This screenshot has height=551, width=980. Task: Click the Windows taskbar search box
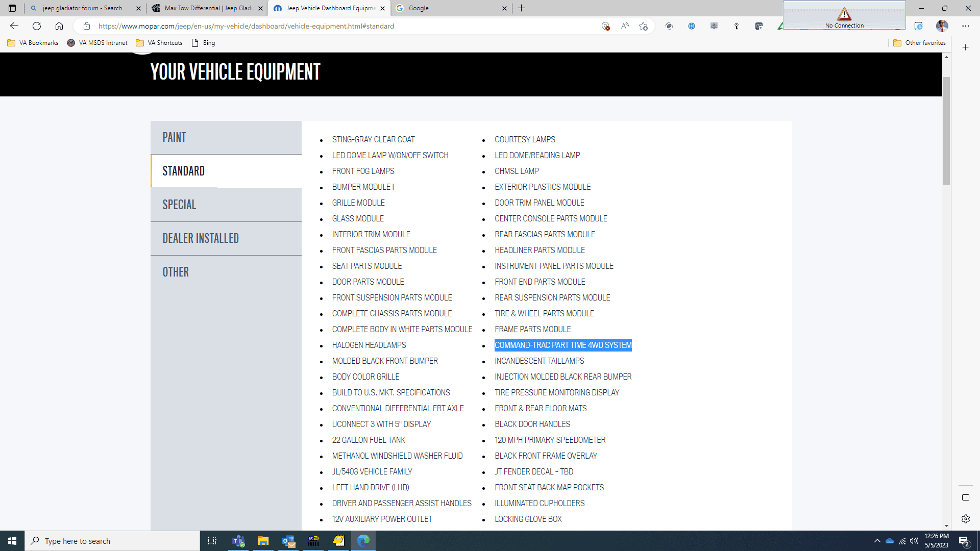112,541
